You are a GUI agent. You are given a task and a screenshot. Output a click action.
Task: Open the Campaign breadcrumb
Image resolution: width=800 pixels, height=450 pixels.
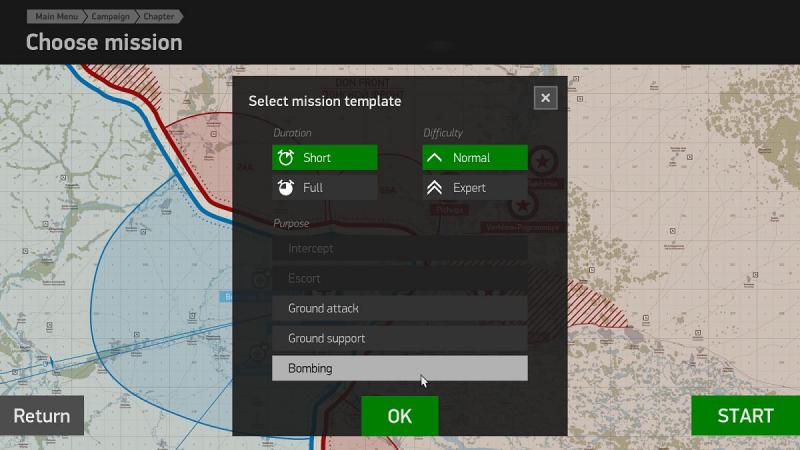coord(111,16)
